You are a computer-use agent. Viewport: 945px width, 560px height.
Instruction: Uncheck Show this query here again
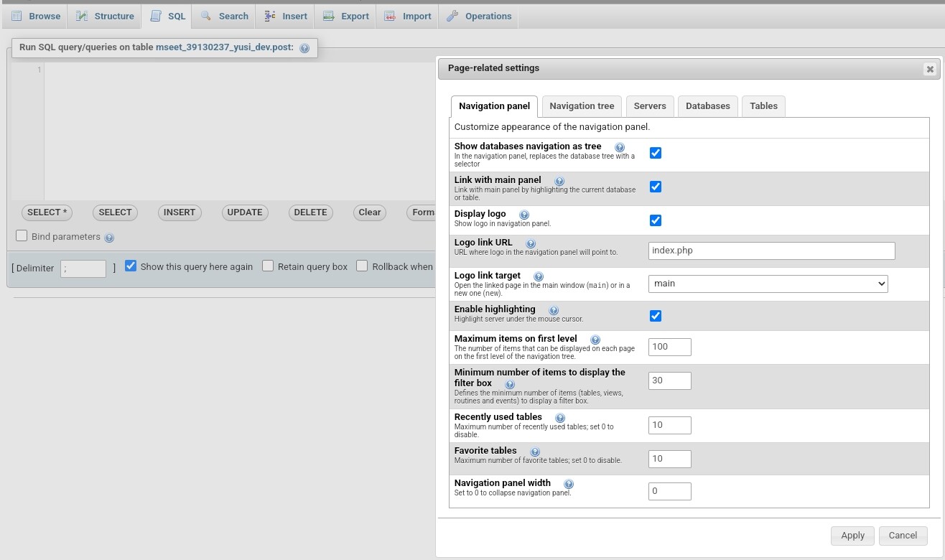pos(131,266)
